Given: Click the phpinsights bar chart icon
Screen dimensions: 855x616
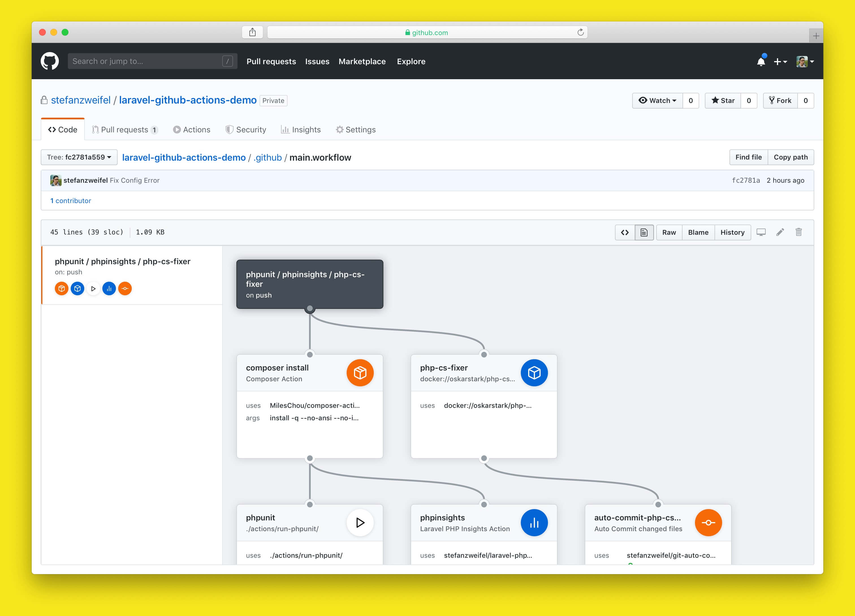Looking at the screenshot, I should (534, 522).
